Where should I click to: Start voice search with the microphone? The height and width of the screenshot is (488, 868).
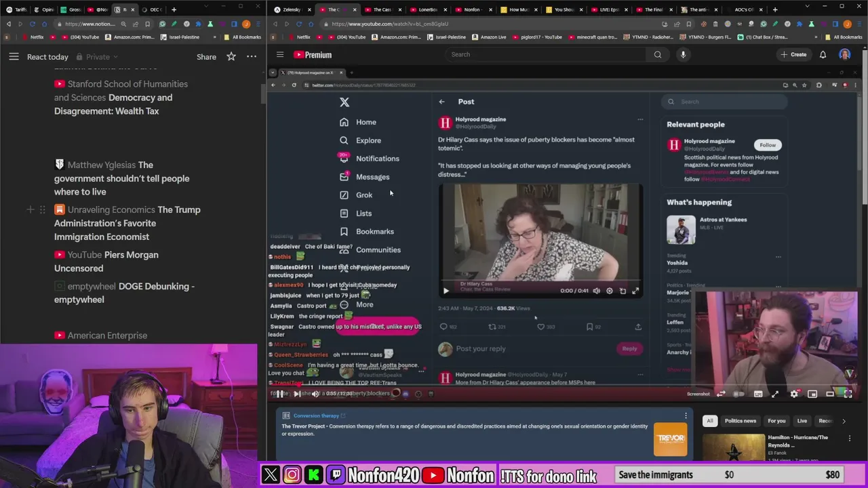click(683, 55)
